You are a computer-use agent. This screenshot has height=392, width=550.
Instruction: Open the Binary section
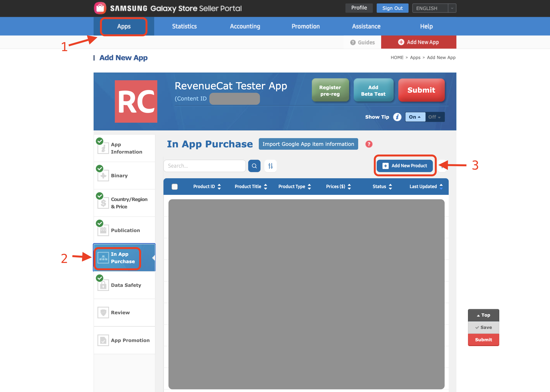pos(125,176)
